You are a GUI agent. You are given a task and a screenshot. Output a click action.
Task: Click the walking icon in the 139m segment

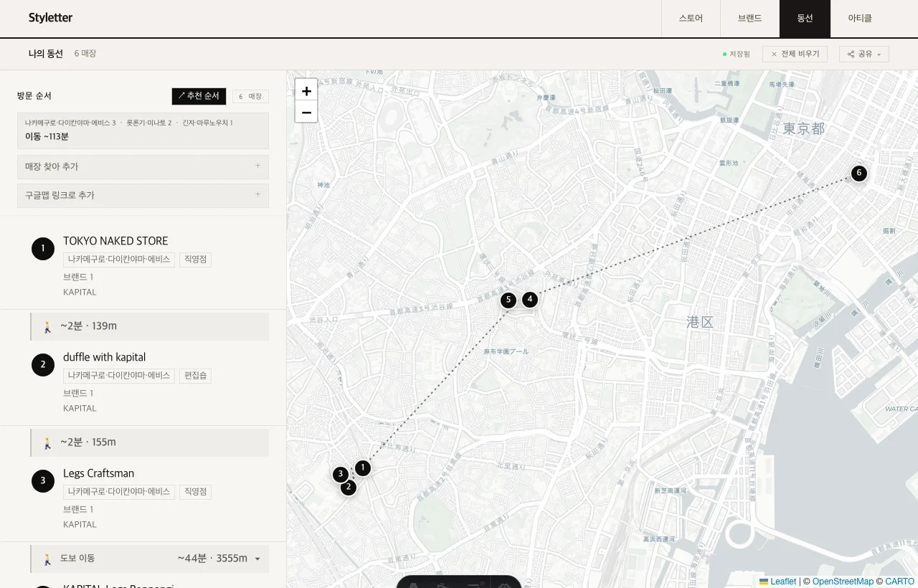coord(47,326)
